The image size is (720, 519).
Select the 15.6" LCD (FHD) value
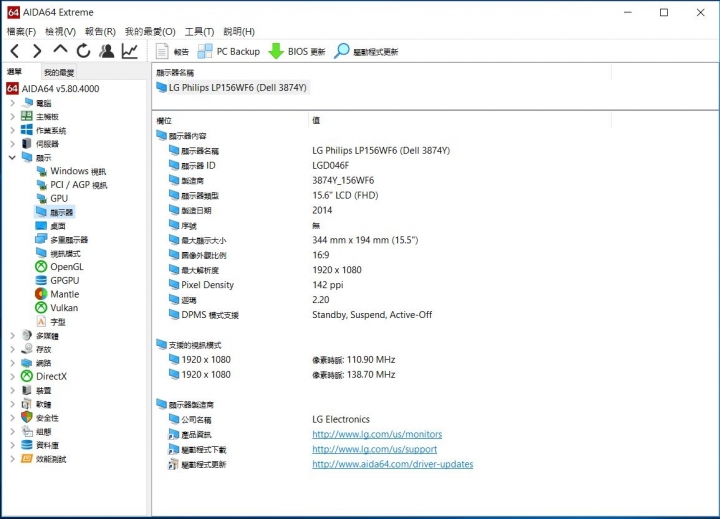345,195
